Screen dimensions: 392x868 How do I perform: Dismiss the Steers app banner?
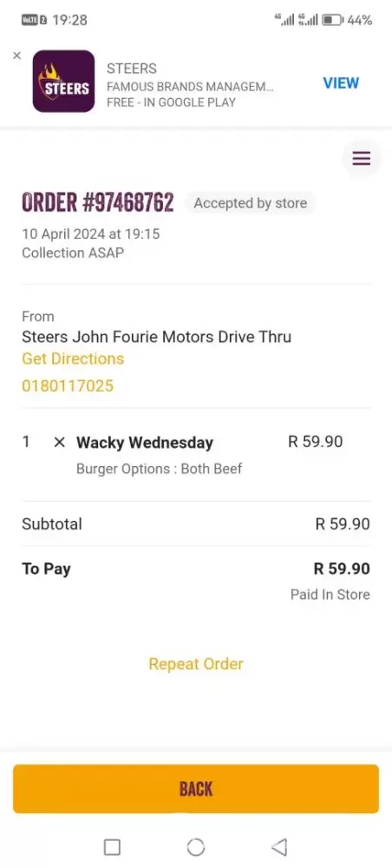click(16, 56)
